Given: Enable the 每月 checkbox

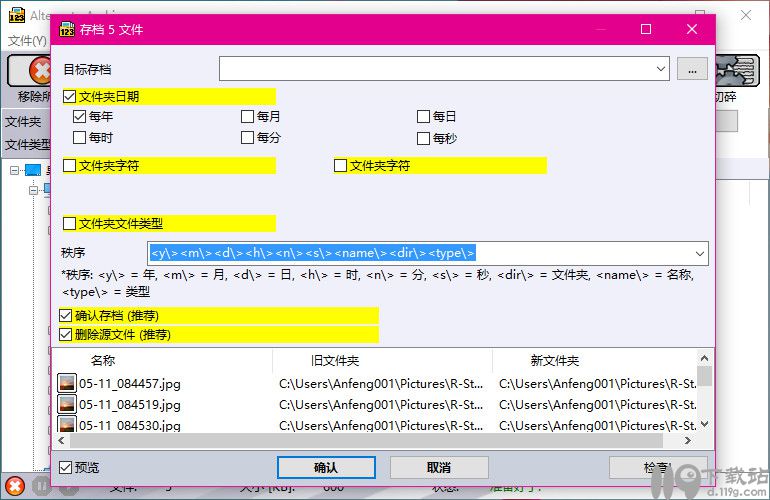Looking at the screenshot, I should [248, 116].
